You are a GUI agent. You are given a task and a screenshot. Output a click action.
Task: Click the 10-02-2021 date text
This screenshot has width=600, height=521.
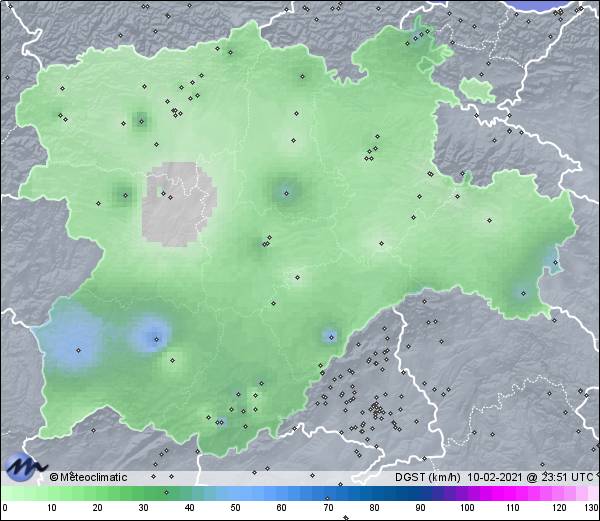coord(495,477)
